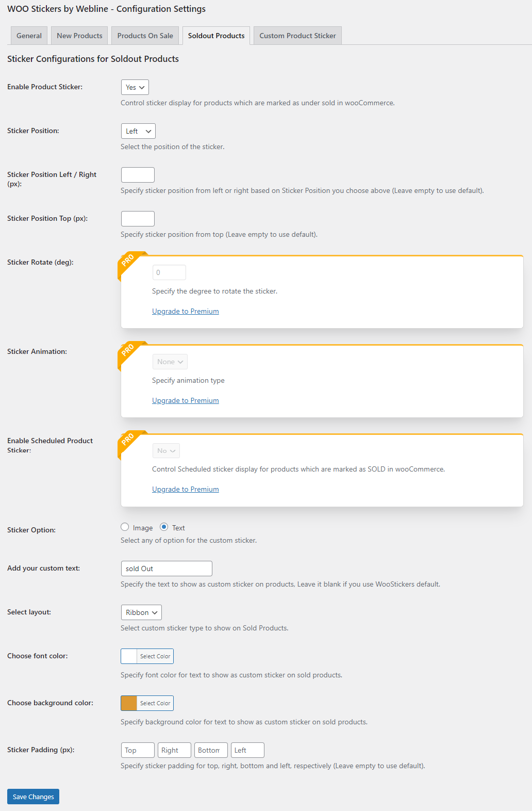This screenshot has height=811, width=532.
Task: Select the Image sticker option radio
Action: pos(125,527)
